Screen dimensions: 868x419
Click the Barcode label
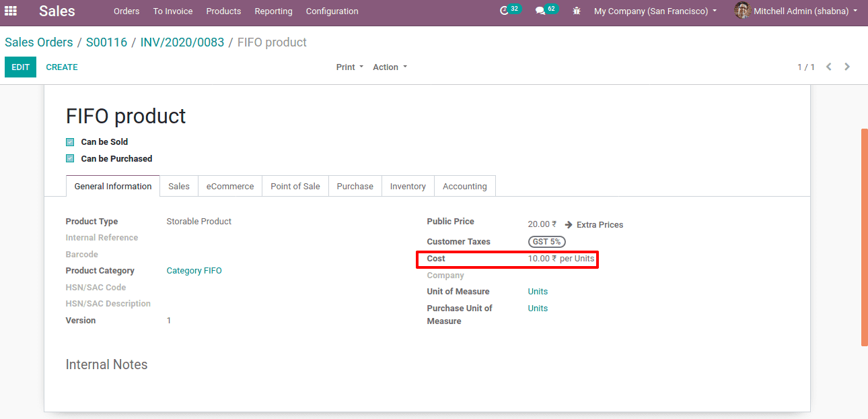tap(81, 255)
